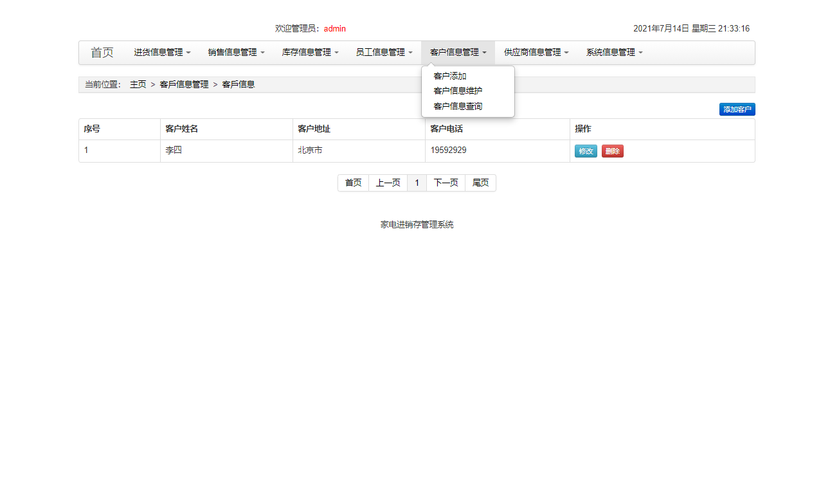The image size is (839, 504).
Task: Click the 添加客户 button
Action: (x=737, y=109)
